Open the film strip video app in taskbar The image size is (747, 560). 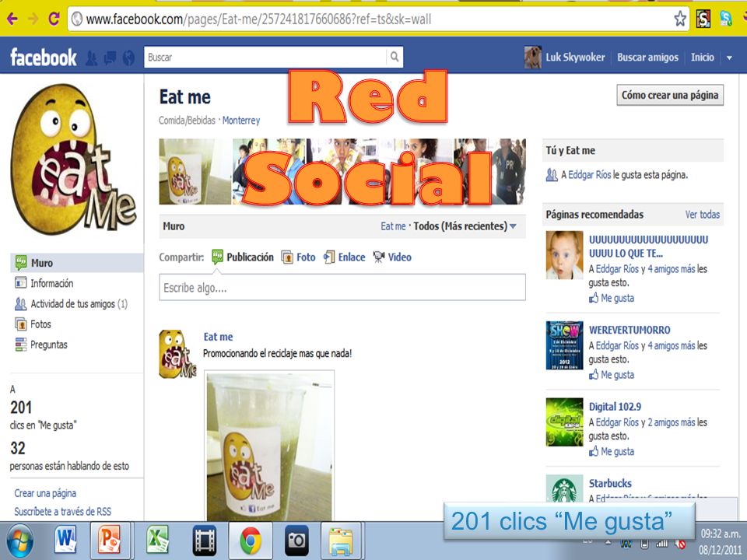205,540
